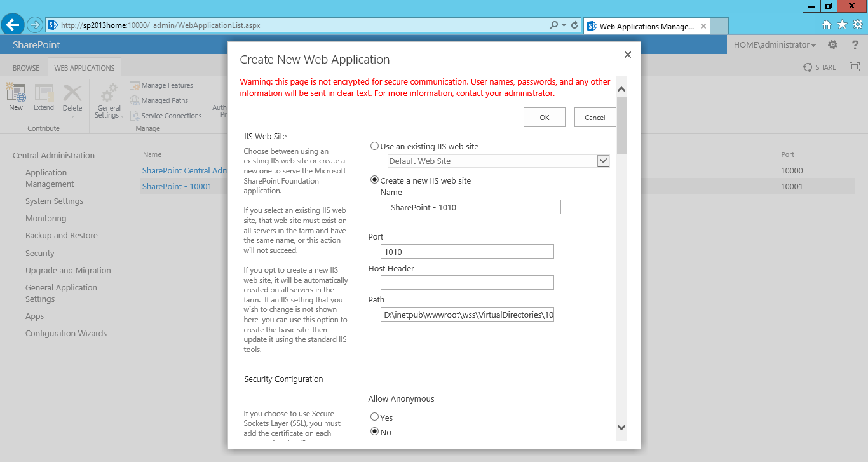The height and width of the screenshot is (462, 868).
Task: Click the SharePoint help question mark
Action: (855, 45)
